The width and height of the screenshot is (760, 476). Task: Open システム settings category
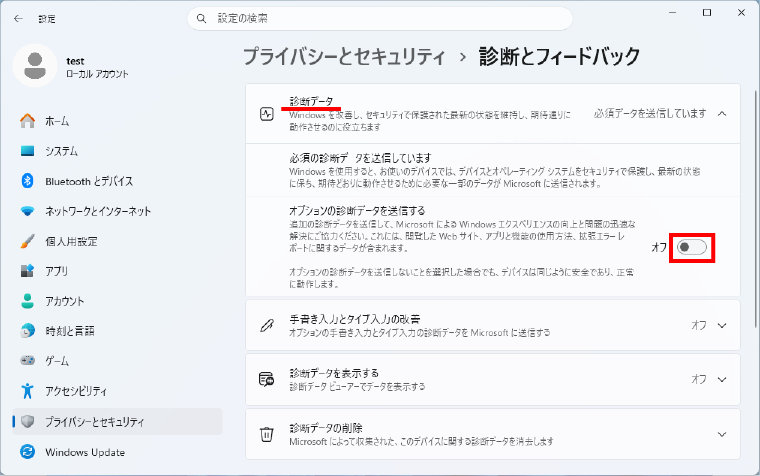pyautogui.click(x=117, y=151)
